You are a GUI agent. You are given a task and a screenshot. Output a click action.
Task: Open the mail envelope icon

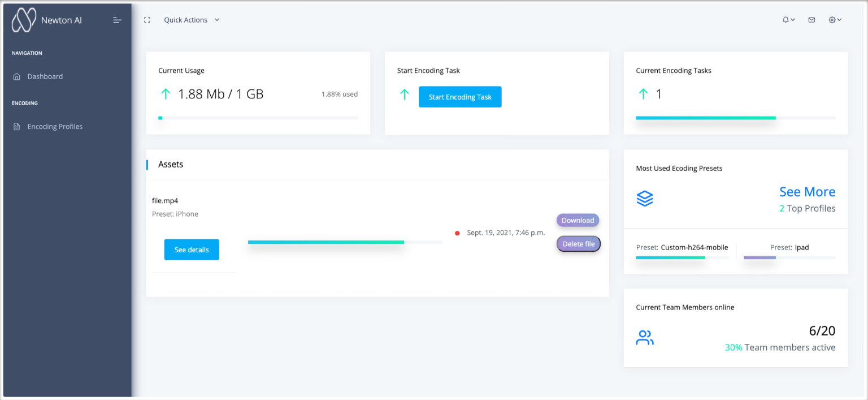(x=811, y=20)
